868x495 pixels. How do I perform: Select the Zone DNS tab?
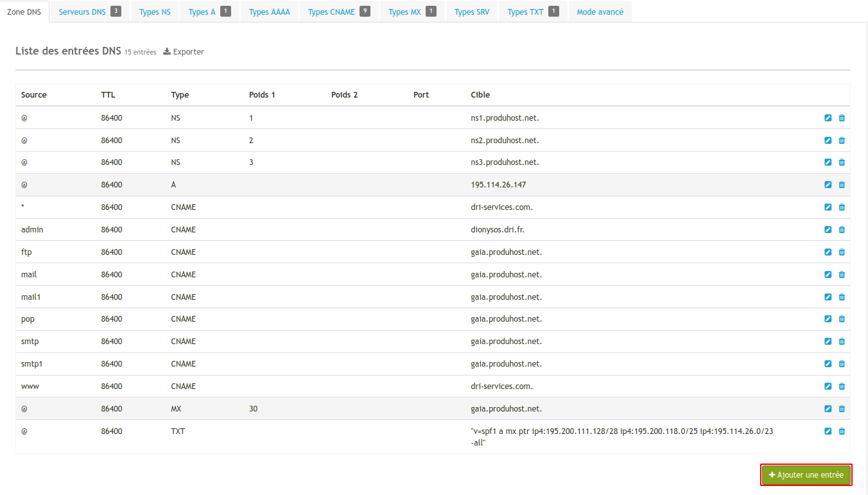[x=24, y=12]
